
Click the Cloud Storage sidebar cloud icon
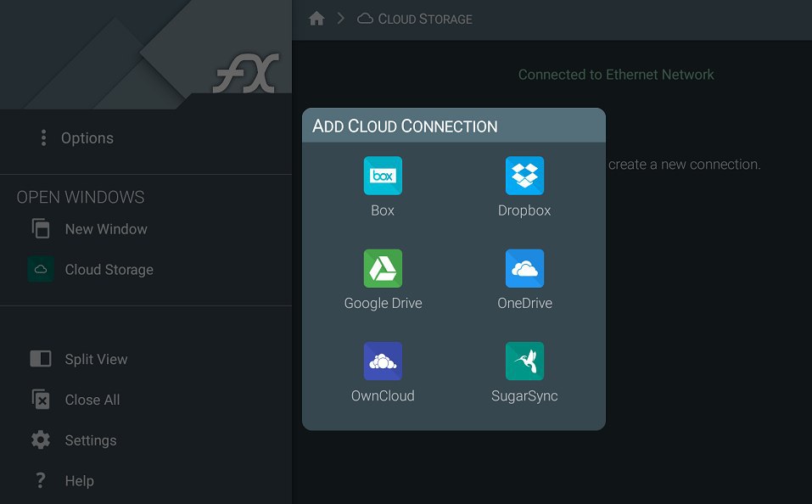pos(41,269)
